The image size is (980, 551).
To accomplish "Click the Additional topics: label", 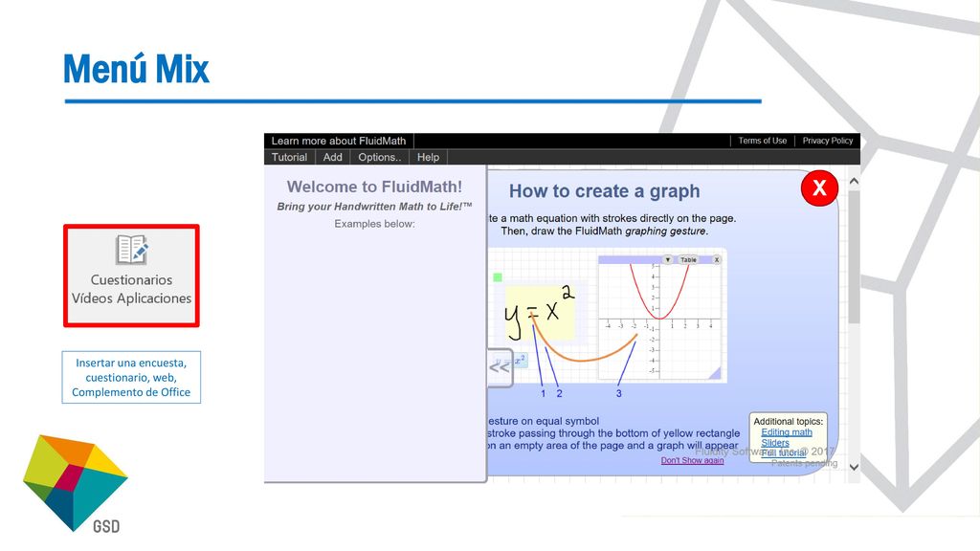I will [x=789, y=422].
